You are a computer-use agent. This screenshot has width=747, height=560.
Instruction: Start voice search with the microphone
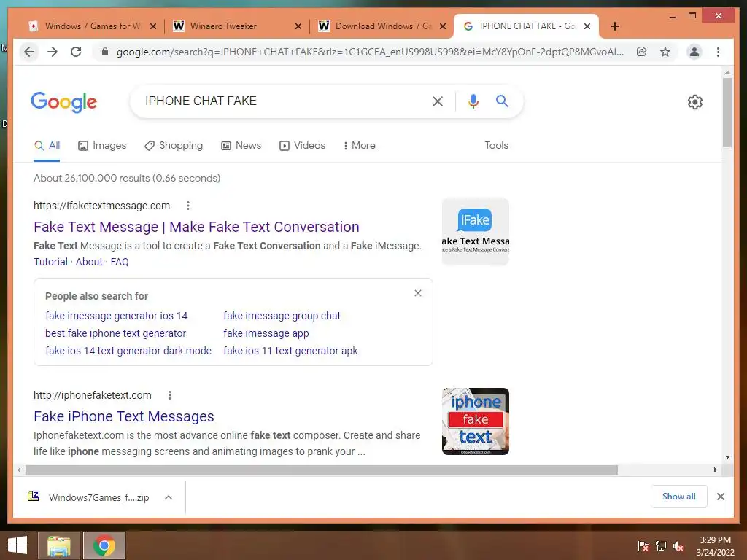coord(473,101)
